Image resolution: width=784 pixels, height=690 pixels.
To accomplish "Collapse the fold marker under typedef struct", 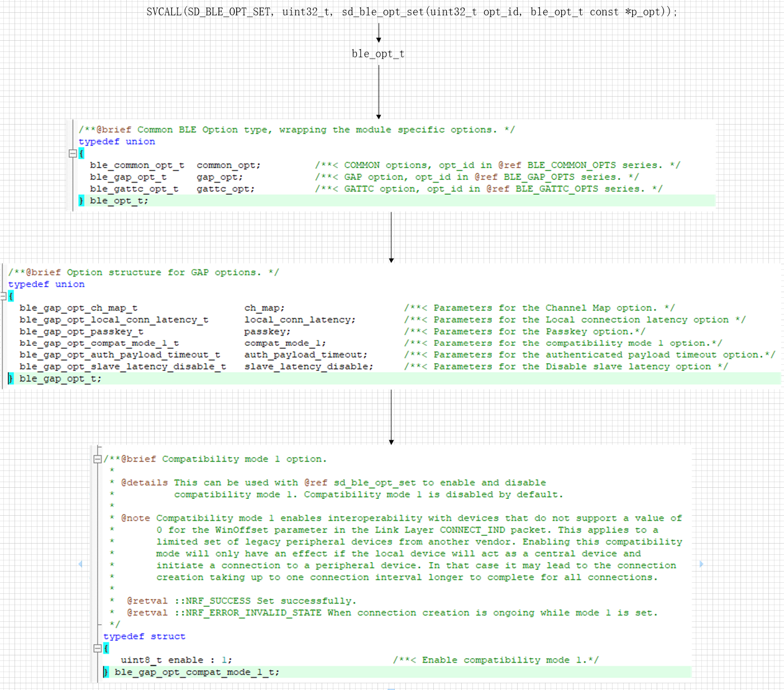I will [x=97, y=649].
